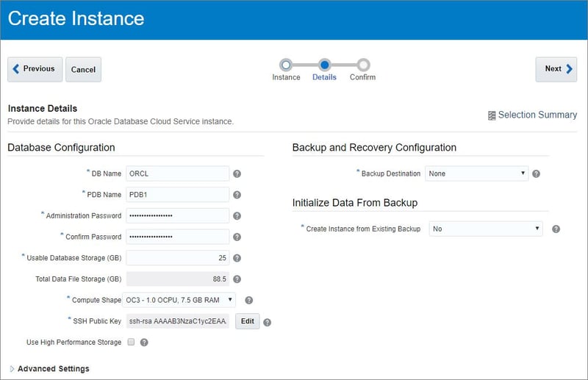Image resolution: width=588 pixels, height=380 pixels.
Task: Show help for Create Instance from Existing Backup
Action: (556, 229)
